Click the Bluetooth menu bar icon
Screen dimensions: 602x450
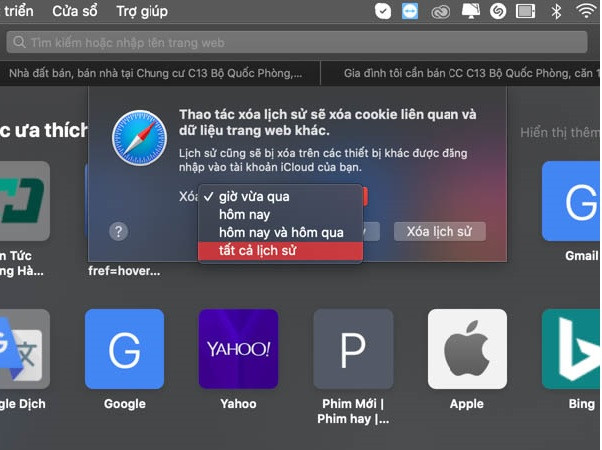click(556, 11)
